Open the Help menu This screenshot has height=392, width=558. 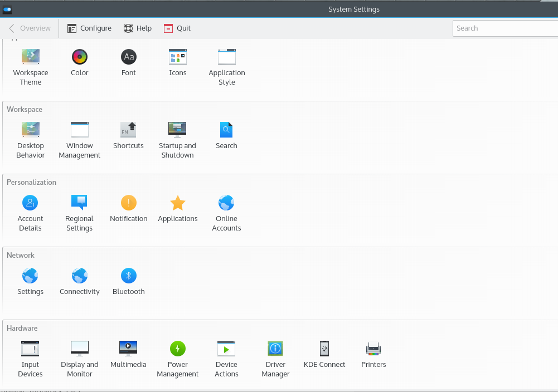137,28
